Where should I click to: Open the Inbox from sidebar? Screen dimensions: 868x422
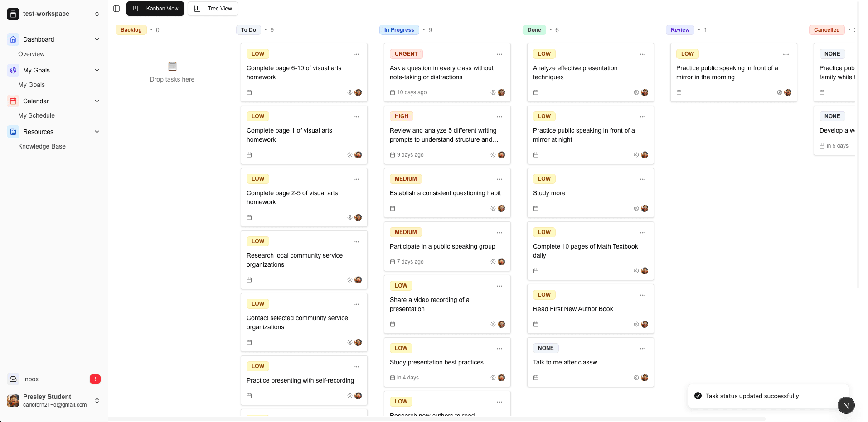(x=31, y=379)
